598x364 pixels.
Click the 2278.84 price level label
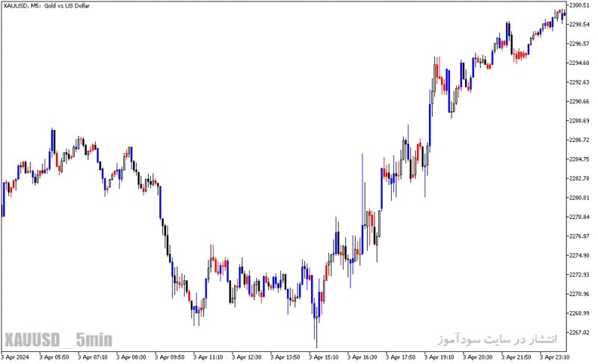tap(579, 217)
